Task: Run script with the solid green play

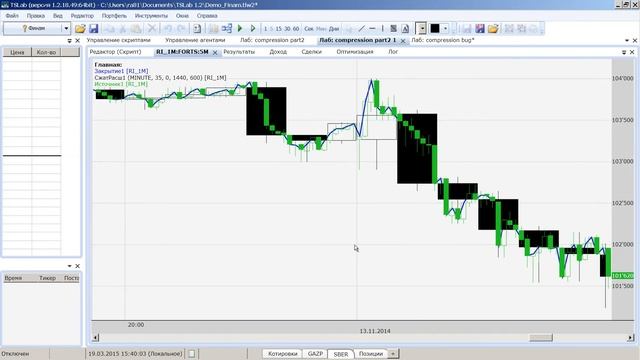Action: coord(240,29)
